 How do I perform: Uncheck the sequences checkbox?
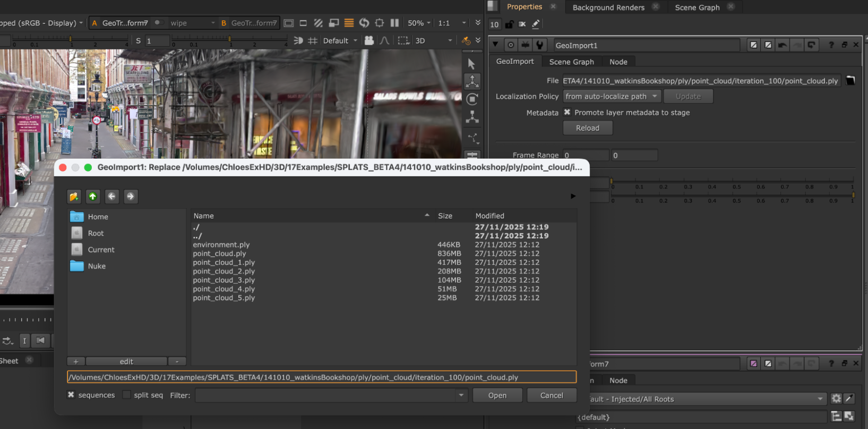tap(71, 395)
